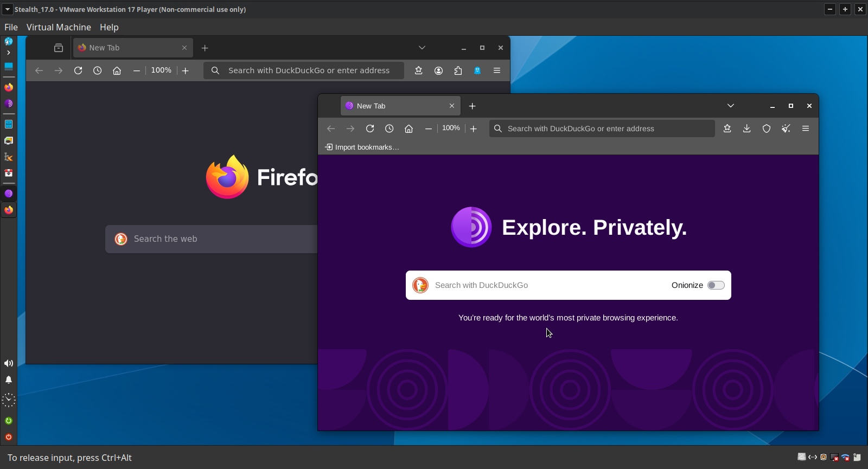Screen dimensions: 868x469
Task: Click the red power icon in dock
Action: tap(9, 437)
